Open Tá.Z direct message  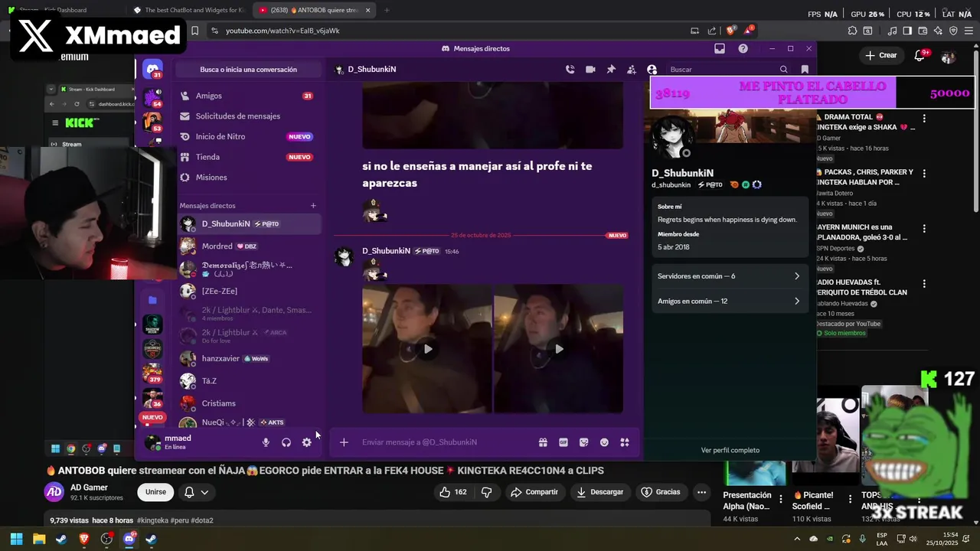coord(248,380)
